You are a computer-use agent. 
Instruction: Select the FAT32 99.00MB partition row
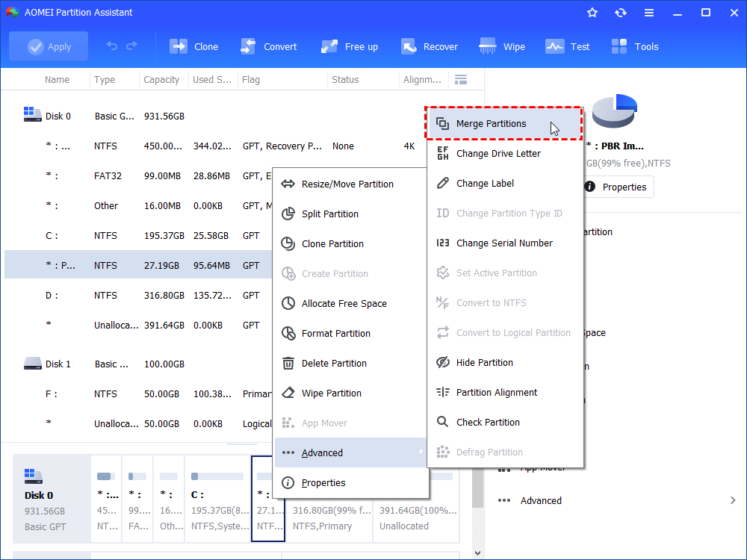[138, 175]
